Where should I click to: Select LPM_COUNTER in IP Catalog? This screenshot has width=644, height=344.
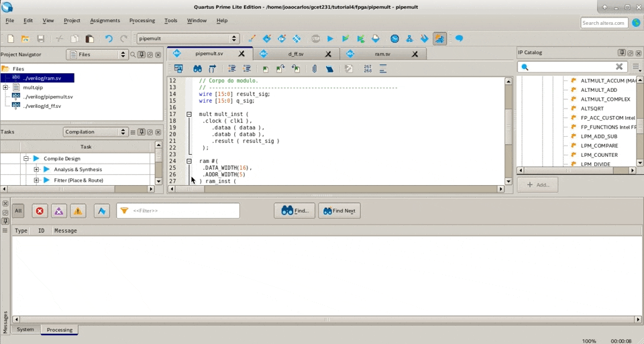pos(599,155)
